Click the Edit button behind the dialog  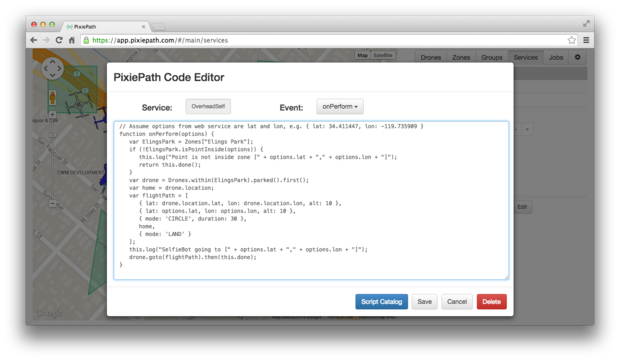pos(522,207)
